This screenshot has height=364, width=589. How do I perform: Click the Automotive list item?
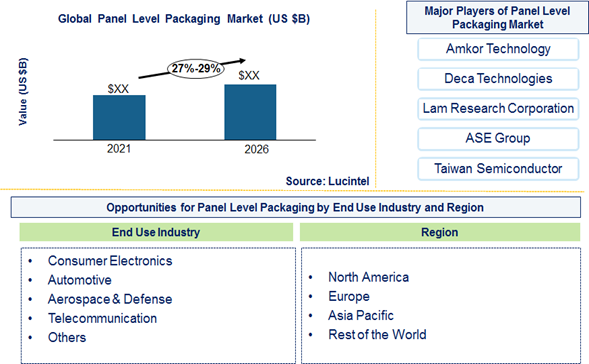point(80,280)
